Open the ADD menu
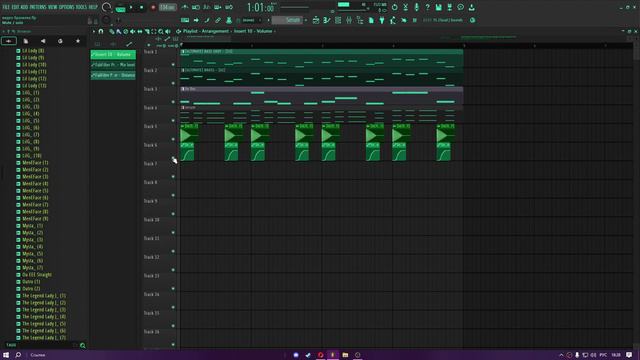This screenshot has height=360, width=640. pos(24,7)
